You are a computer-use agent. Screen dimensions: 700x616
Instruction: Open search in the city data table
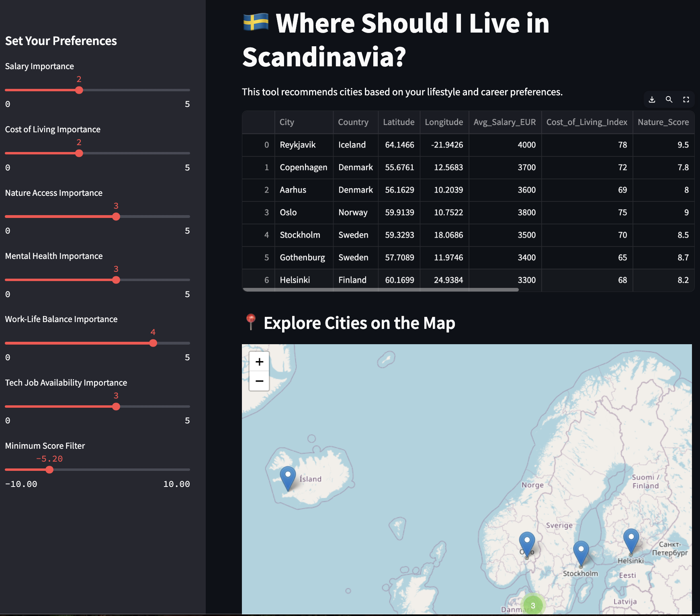click(669, 99)
